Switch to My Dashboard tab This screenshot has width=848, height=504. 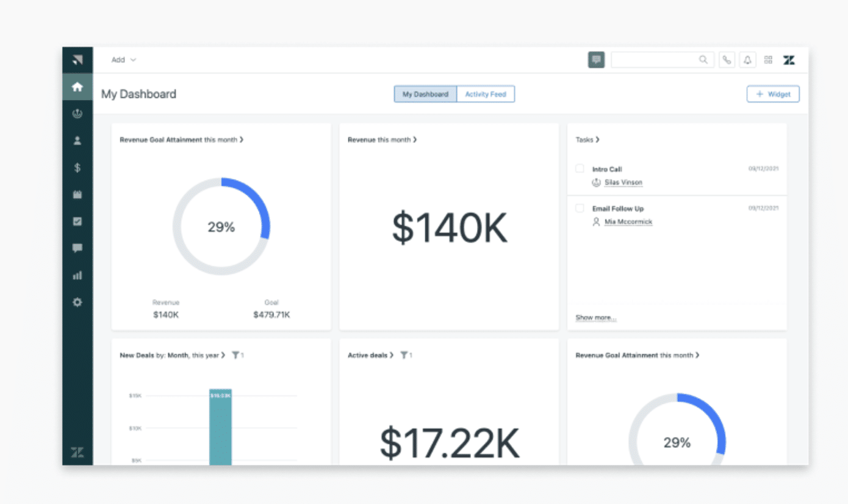pyautogui.click(x=425, y=94)
